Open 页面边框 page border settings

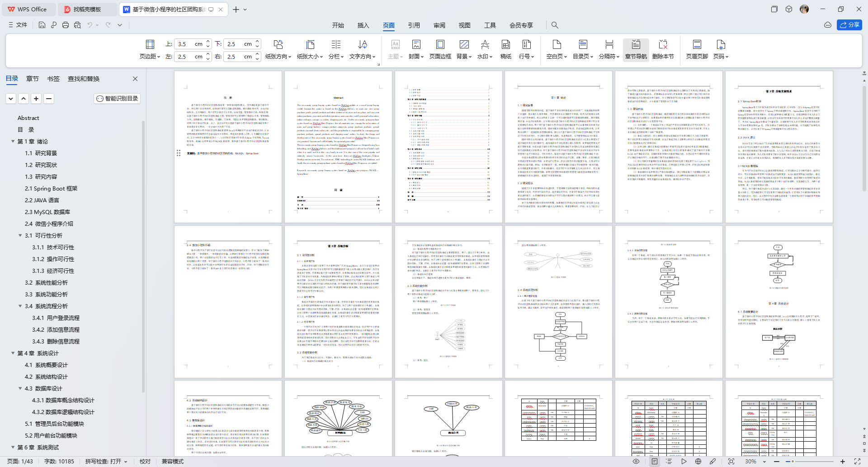(x=440, y=50)
